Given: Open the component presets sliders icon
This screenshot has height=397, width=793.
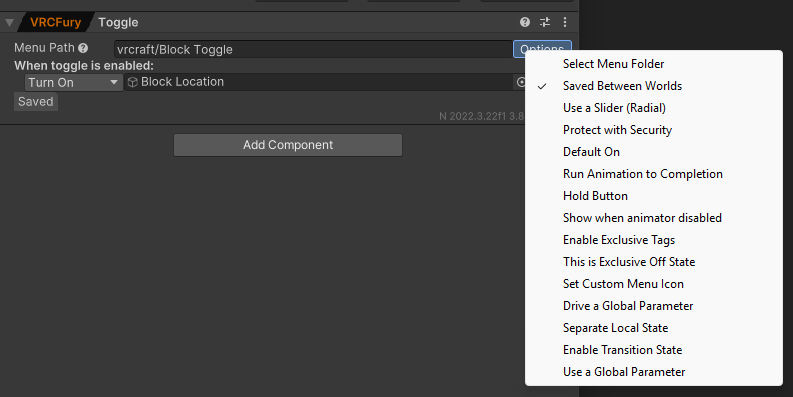Looking at the screenshot, I should 545,22.
